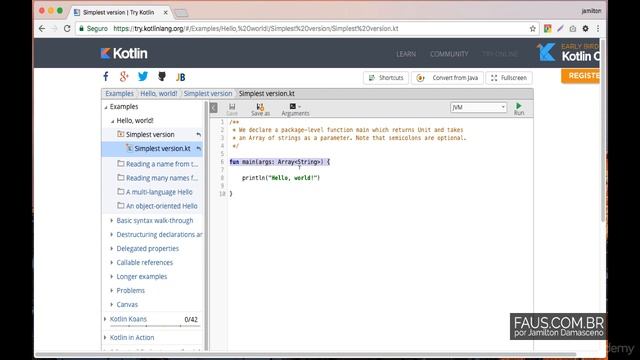
Task: Open the Shortcuts button
Action: (386, 78)
